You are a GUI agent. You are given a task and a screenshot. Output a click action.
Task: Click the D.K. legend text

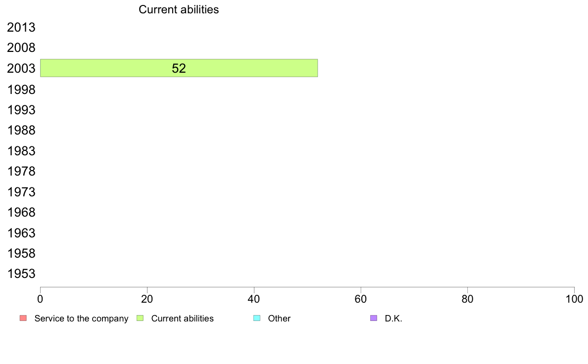[x=393, y=318]
